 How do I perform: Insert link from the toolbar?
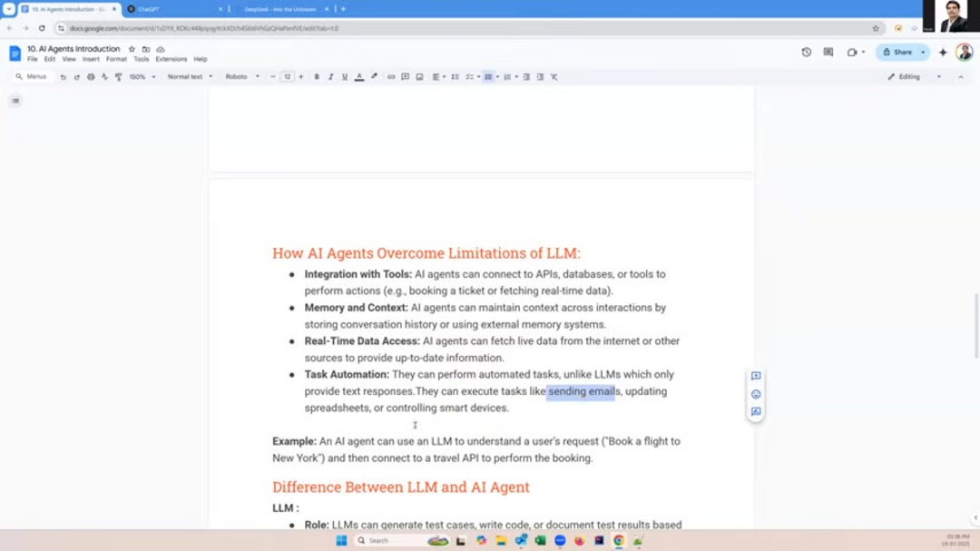click(391, 77)
